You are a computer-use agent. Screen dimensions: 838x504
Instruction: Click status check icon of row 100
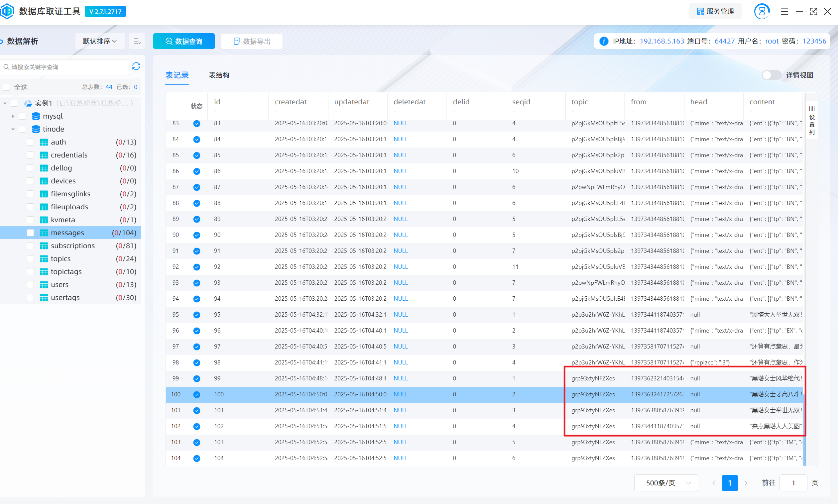pos(196,394)
